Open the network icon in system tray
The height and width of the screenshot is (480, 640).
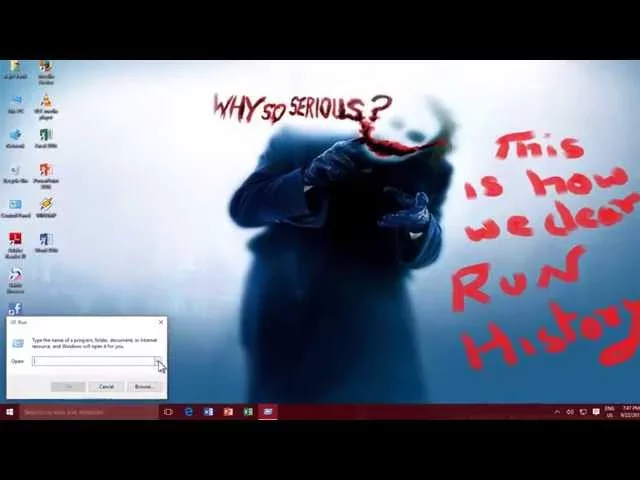click(583, 412)
